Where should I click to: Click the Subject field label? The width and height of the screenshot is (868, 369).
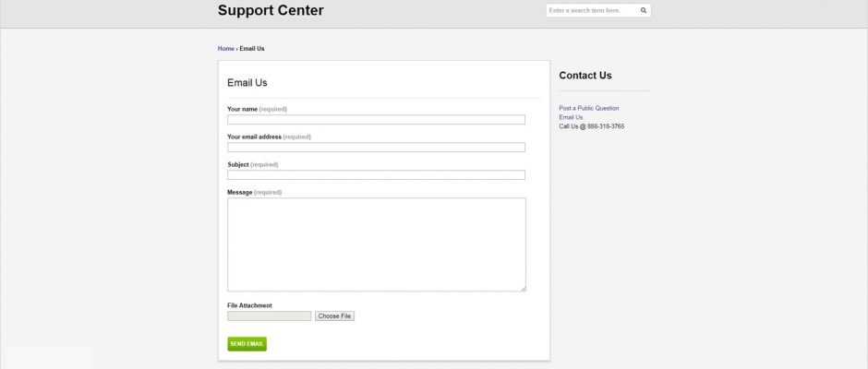[x=238, y=164]
